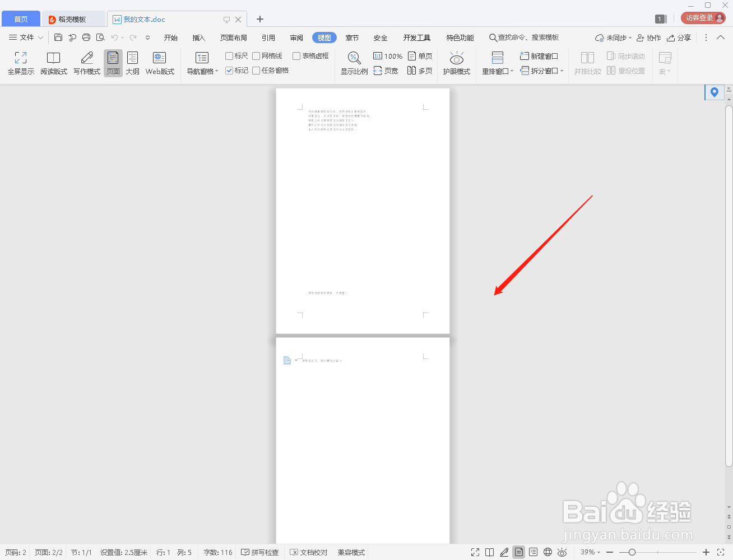Viewport: 733px width, 560px height.
Task: Click status bar writing mode pencil icon
Action: tap(504, 552)
